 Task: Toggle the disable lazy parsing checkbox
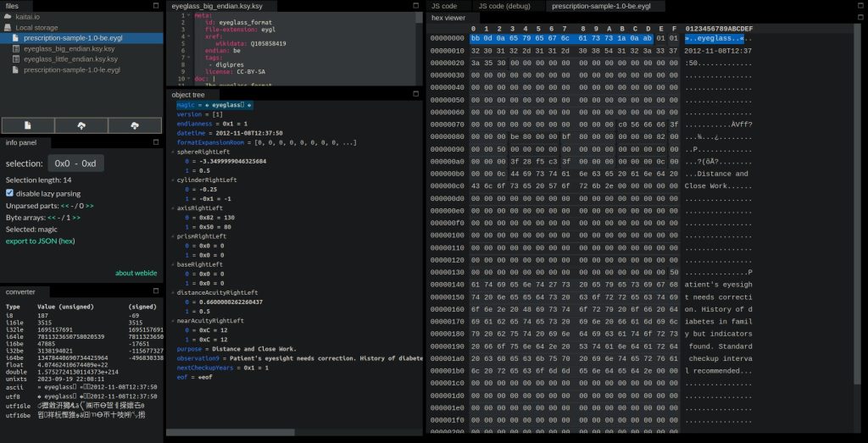point(10,193)
